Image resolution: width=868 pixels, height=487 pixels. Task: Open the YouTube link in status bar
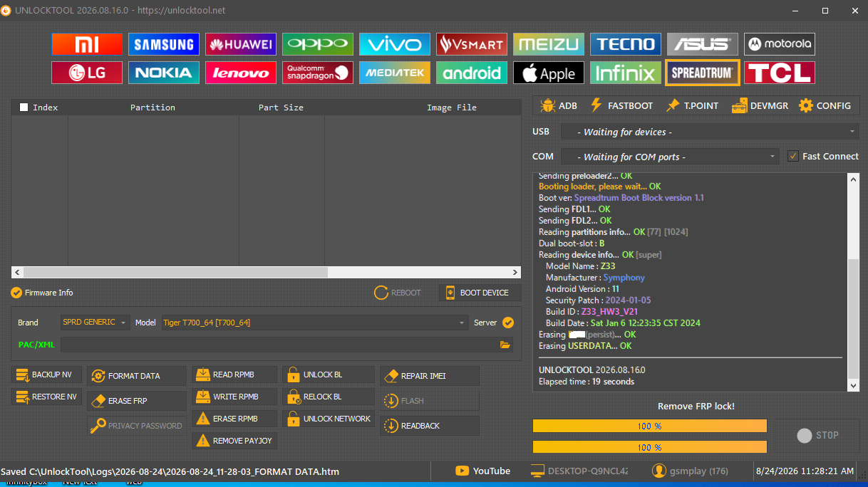(x=483, y=471)
